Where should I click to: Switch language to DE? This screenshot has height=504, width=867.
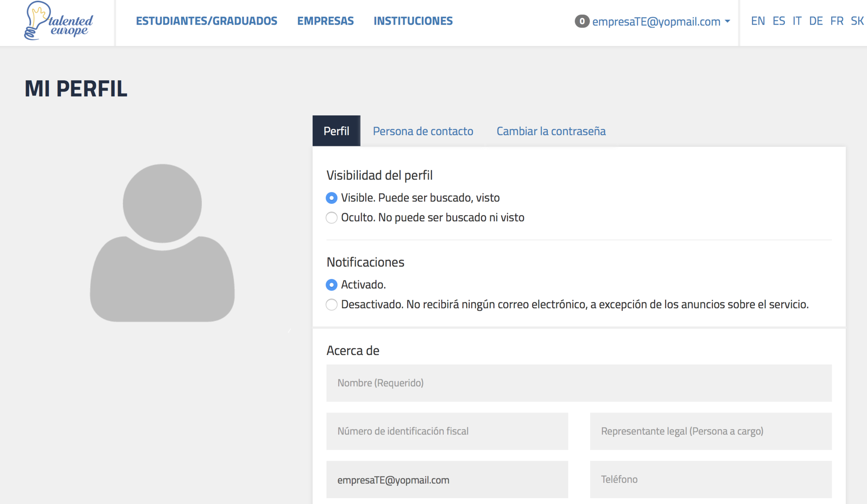[815, 21]
